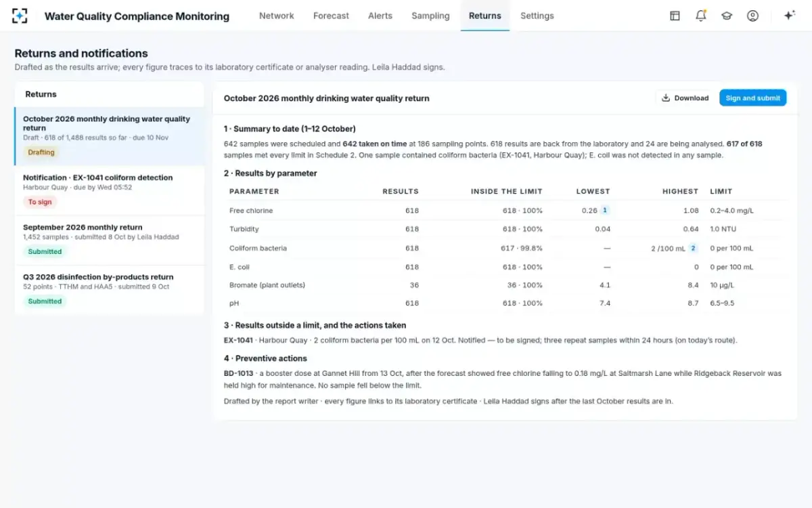Open the layout panel icon

click(675, 16)
